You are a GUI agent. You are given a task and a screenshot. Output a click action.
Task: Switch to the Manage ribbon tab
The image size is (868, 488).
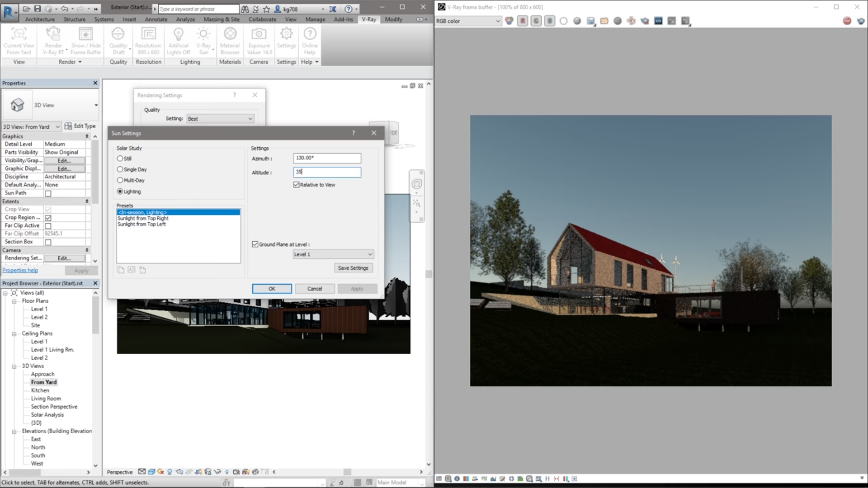pos(315,19)
